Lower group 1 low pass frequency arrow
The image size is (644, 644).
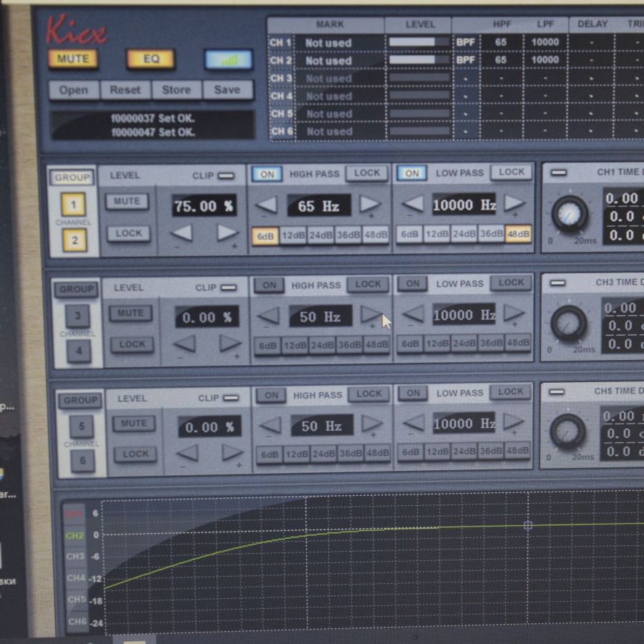[x=412, y=204]
